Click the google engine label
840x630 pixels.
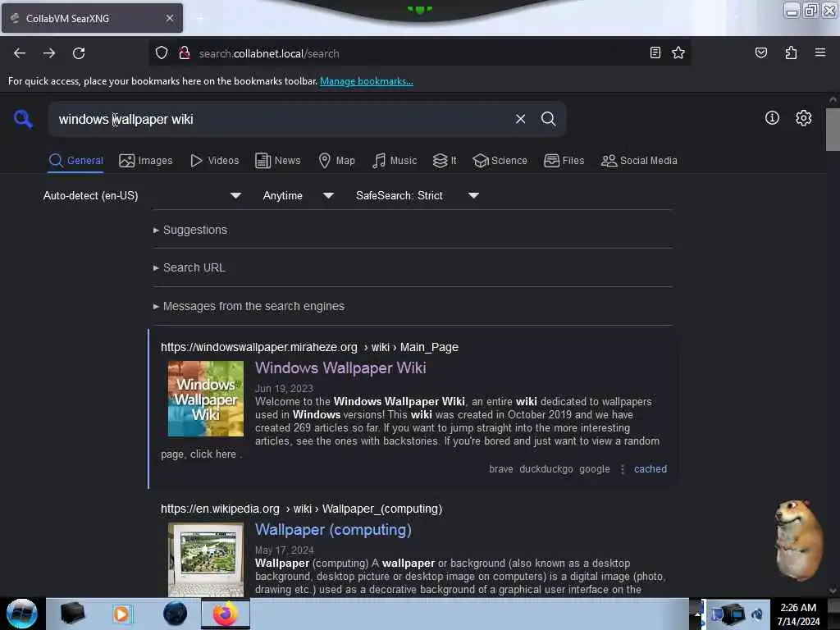click(x=594, y=468)
